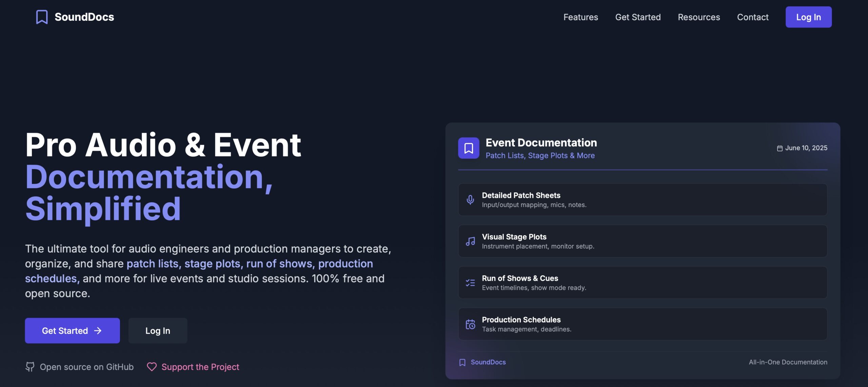Click the Get Started arrow button
Viewport: 868px width, 387px height.
[x=72, y=331]
